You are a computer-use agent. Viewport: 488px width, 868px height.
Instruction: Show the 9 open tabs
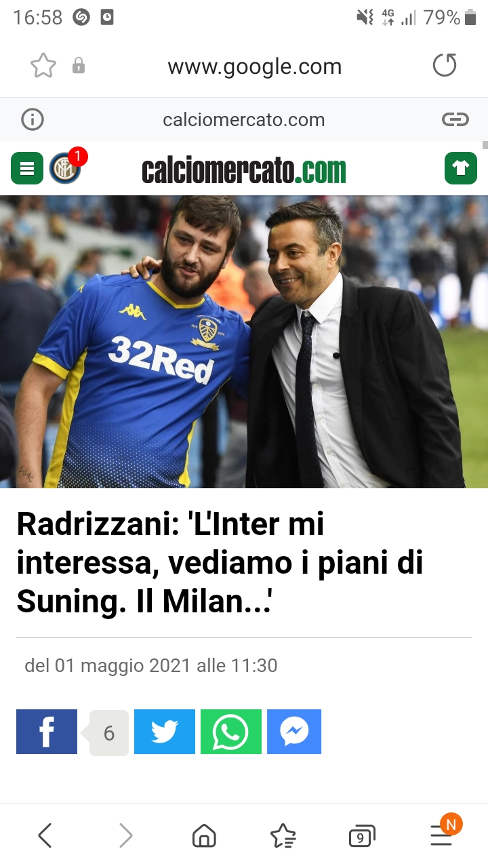(361, 837)
